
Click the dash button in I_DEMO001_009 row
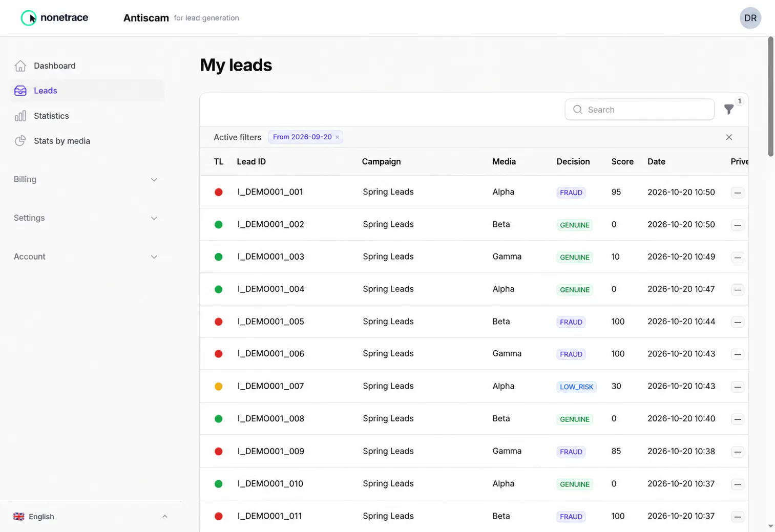738,452
